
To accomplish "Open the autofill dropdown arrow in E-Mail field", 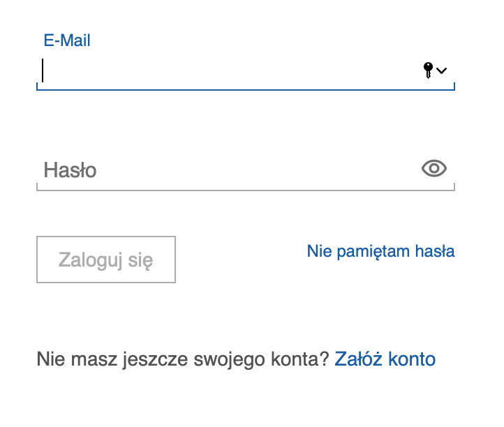I will tap(442, 70).
